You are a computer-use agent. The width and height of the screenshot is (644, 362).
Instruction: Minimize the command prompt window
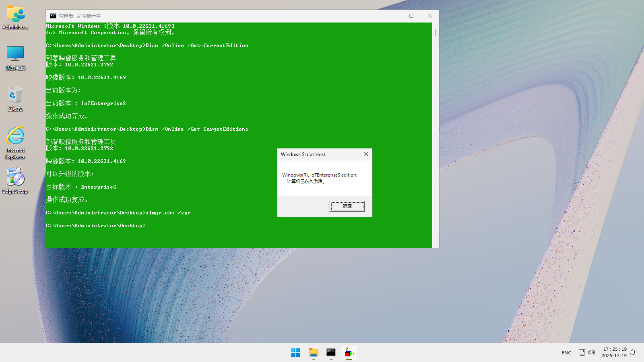click(x=393, y=16)
